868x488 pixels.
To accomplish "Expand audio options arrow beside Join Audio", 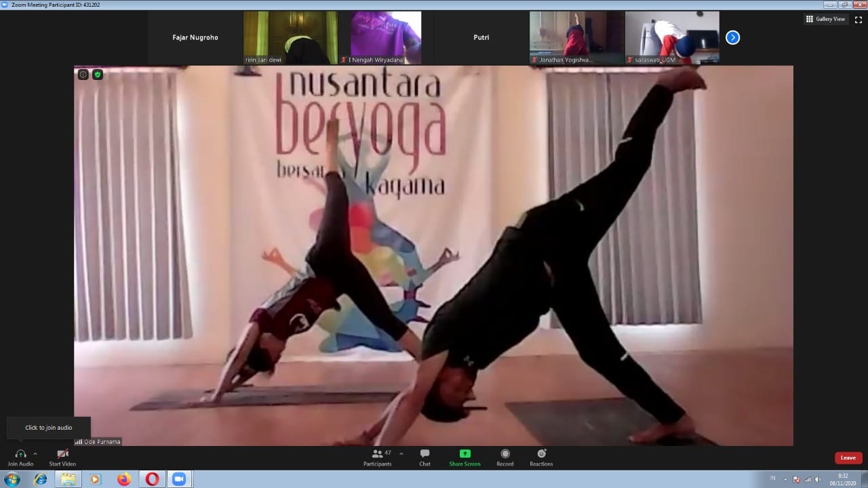I will [35, 453].
